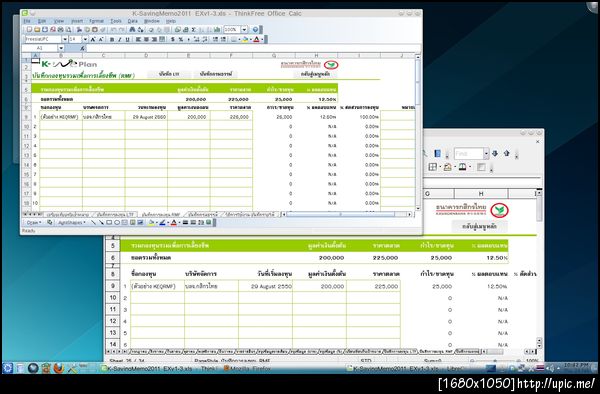This screenshot has width=600, height=394.
Task: Redo the action in ThinkFree toolbar
Action: tap(121, 29)
